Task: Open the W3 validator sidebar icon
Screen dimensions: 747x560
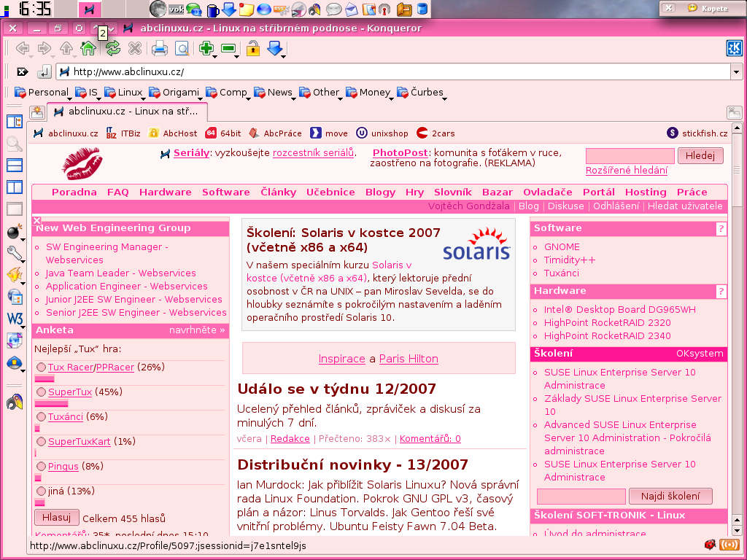Action: point(15,318)
